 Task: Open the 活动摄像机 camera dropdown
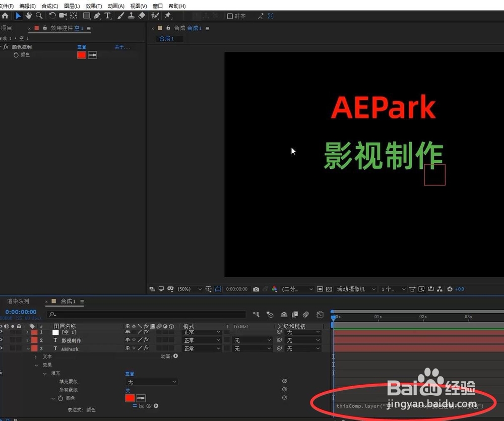click(x=356, y=289)
